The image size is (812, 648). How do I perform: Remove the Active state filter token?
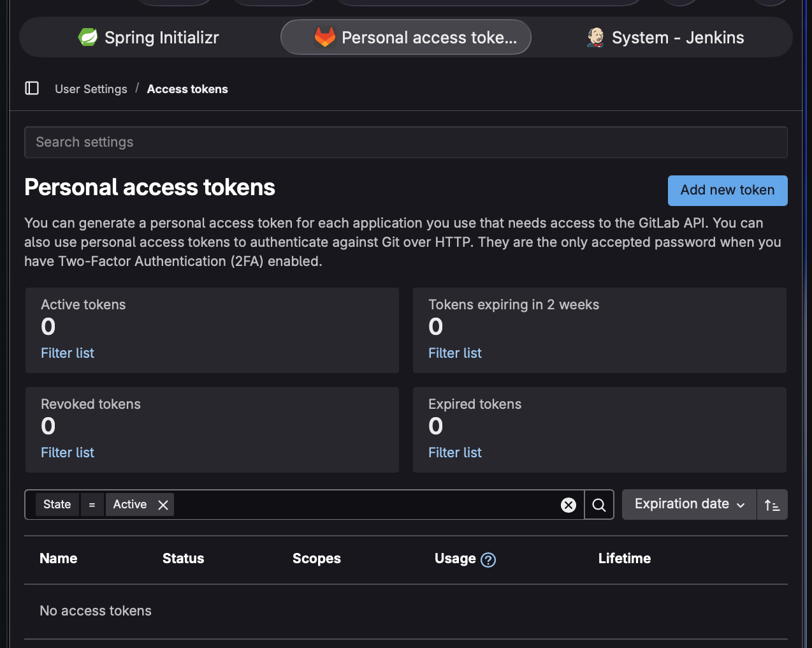click(x=163, y=505)
